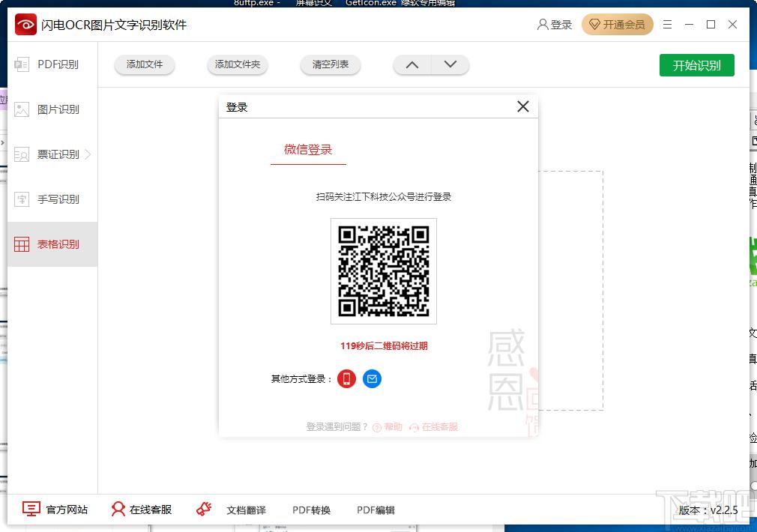757x532 pixels.
Task: Click the 清空列表 button
Action: (x=331, y=64)
